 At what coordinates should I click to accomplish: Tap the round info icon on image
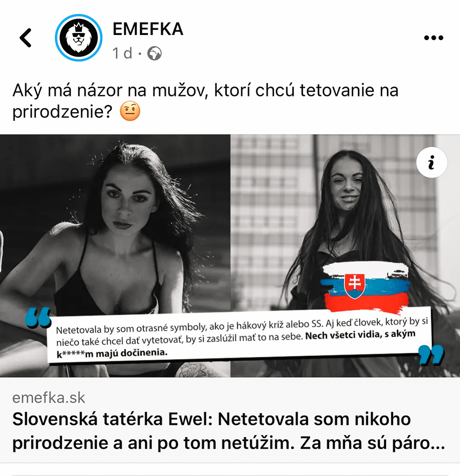(x=432, y=162)
